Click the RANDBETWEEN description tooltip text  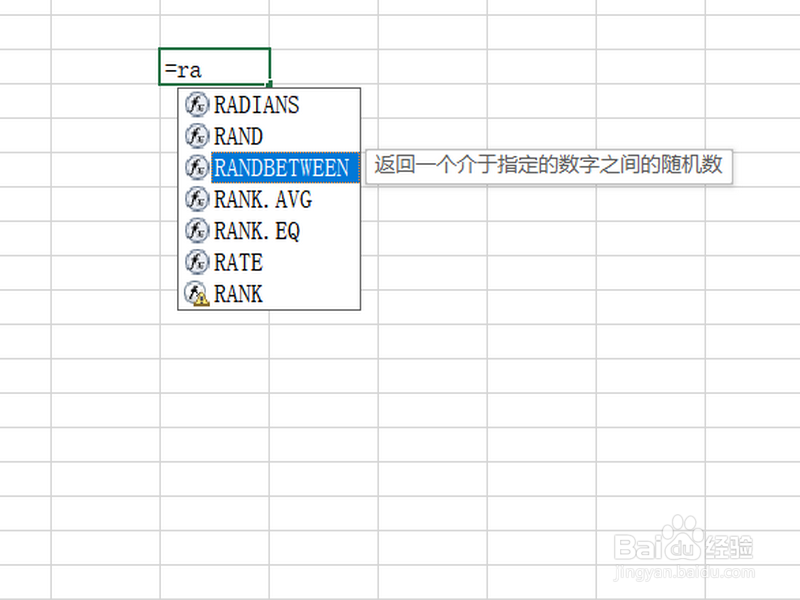pos(548,166)
